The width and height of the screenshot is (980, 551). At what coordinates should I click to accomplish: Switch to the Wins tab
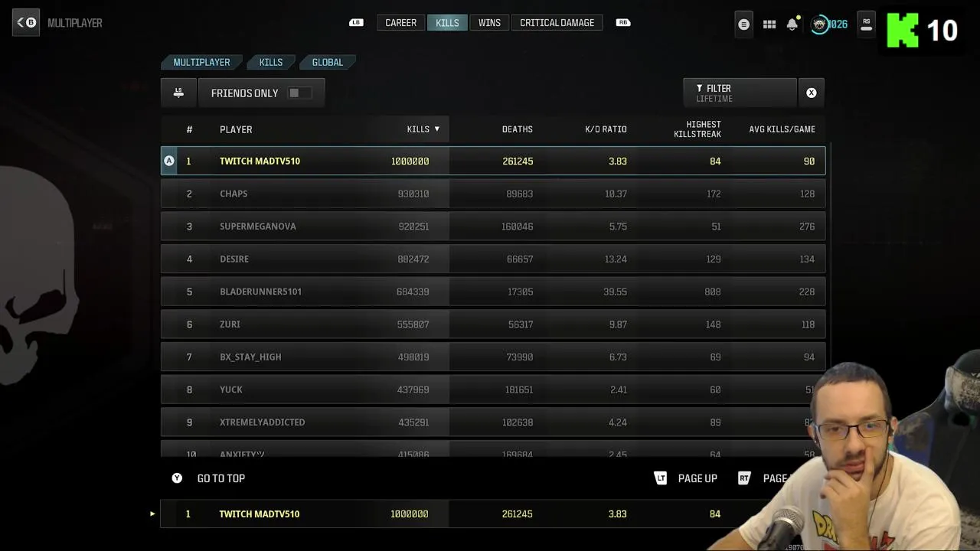tap(489, 23)
